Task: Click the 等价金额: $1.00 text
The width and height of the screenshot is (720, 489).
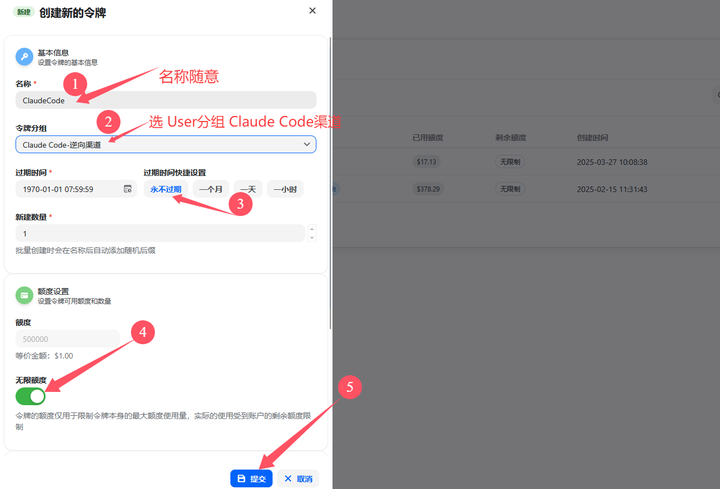Action: pyautogui.click(x=44, y=356)
